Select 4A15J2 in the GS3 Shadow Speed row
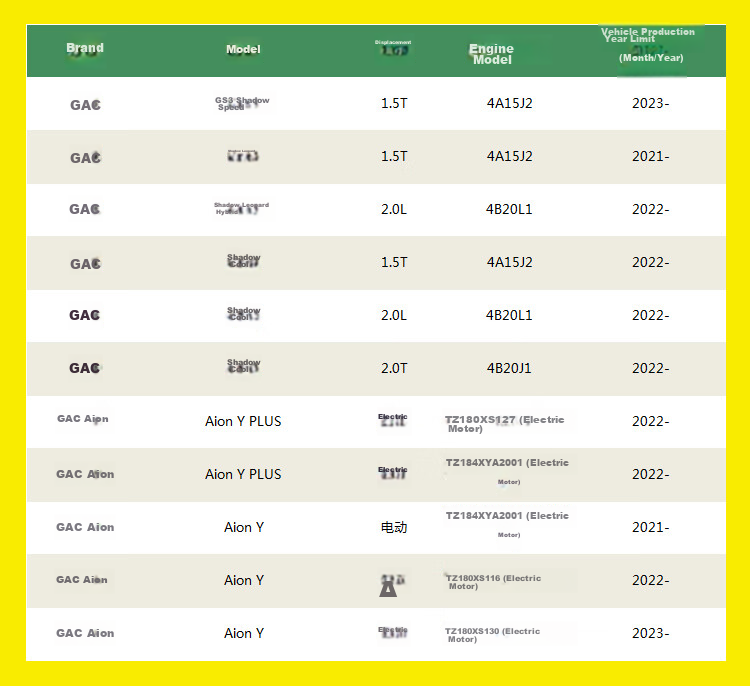The image size is (750, 686). point(509,103)
